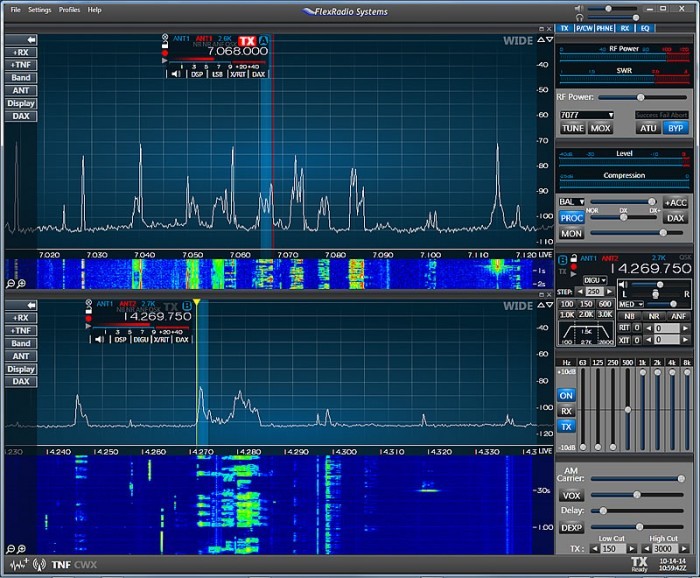Decrease XIT offset with left arrow
700x578 pixels.
649,340
